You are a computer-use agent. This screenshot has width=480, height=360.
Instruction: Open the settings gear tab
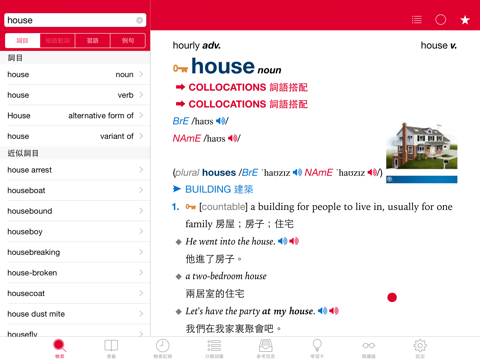tap(420, 348)
